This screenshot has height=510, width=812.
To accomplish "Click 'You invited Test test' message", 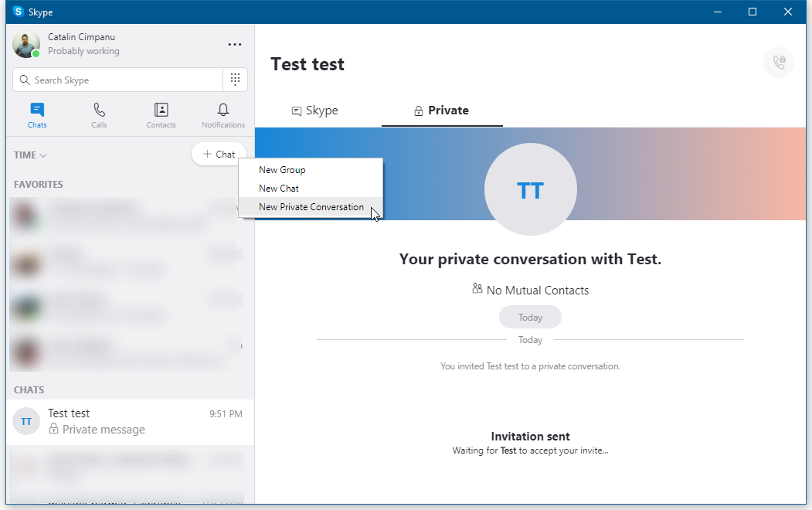I will tap(530, 366).
